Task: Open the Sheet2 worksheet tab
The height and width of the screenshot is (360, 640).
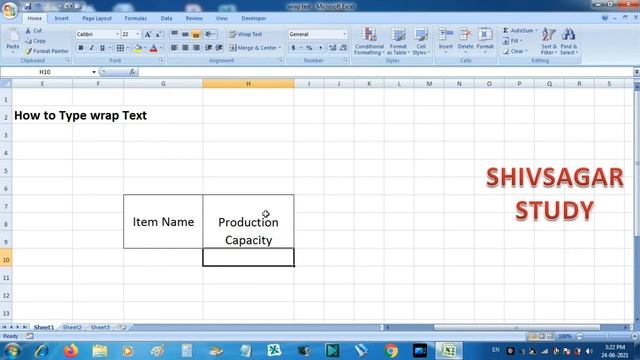Action: 72,327
